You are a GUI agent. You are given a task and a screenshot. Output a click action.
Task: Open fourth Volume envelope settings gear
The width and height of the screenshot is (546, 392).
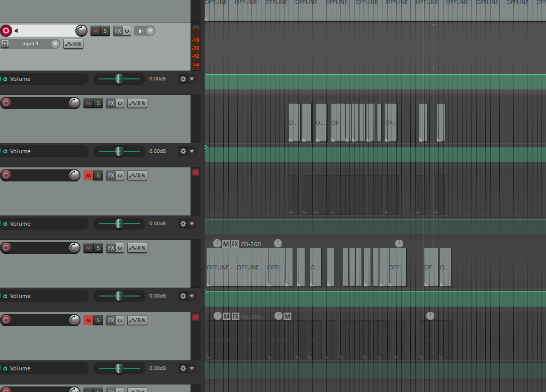tap(183, 296)
